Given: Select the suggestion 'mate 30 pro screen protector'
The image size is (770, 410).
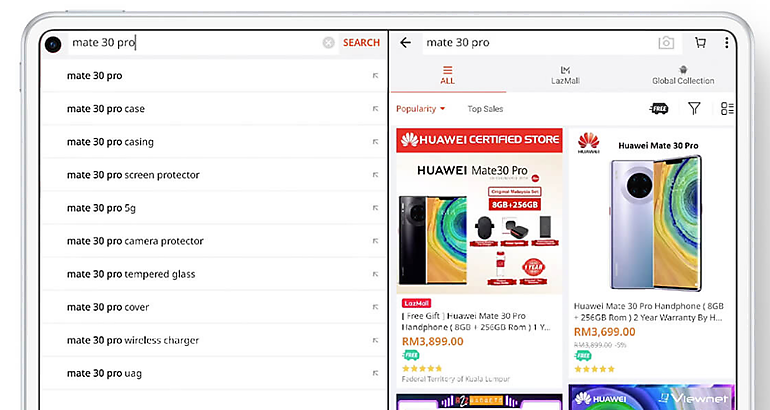Looking at the screenshot, I should coord(214,175).
